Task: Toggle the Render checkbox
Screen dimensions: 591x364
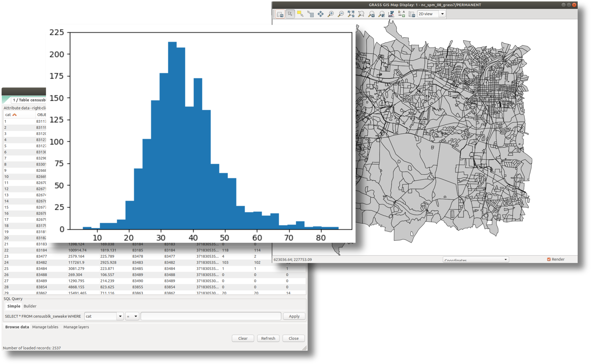Action: tap(549, 259)
